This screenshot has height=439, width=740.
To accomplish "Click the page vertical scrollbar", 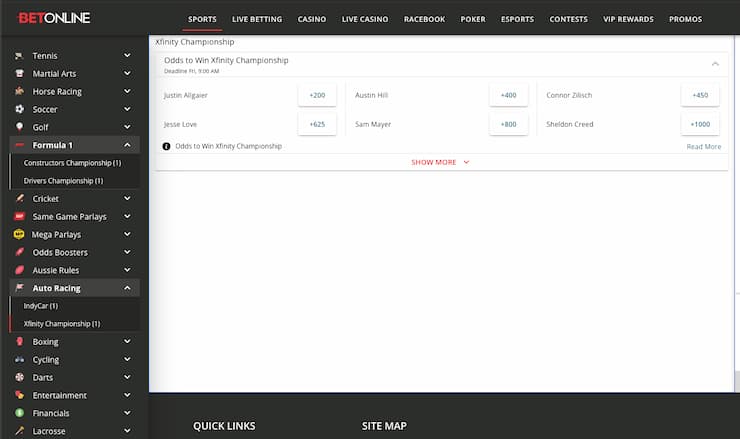I will point(737,381).
